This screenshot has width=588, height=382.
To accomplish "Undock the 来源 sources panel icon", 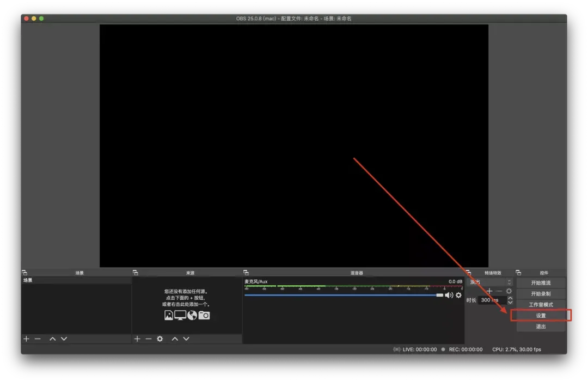I will click(136, 273).
